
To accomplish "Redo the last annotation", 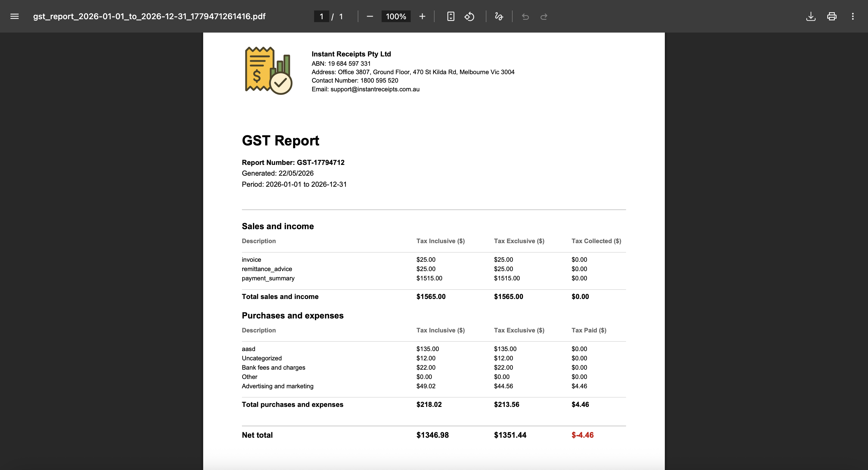I will point(544,16).
